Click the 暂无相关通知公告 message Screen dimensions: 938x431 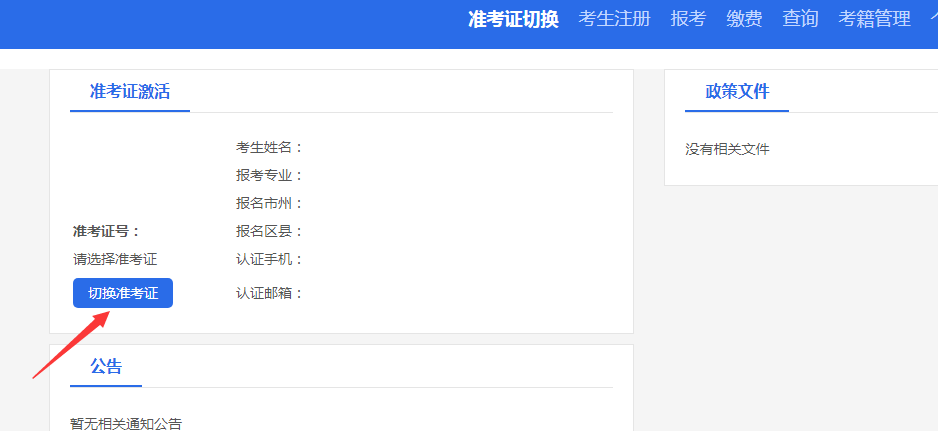click(126, 424)
